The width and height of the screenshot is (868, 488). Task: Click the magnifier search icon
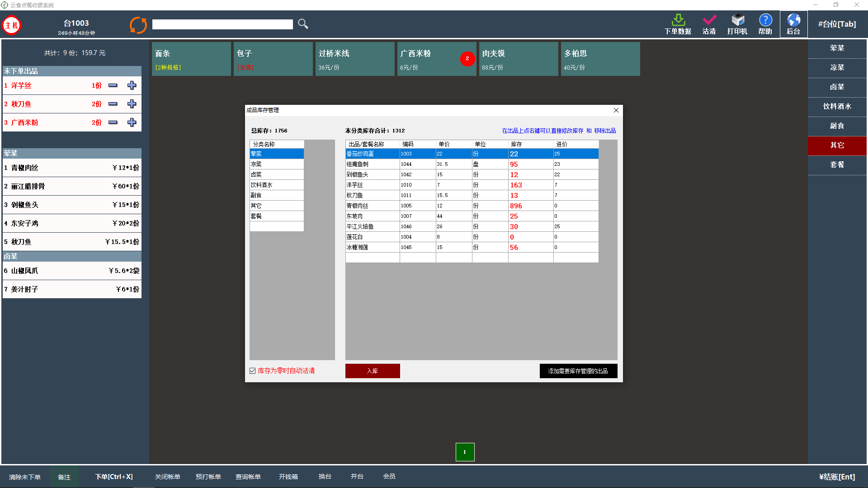(303, 24)
